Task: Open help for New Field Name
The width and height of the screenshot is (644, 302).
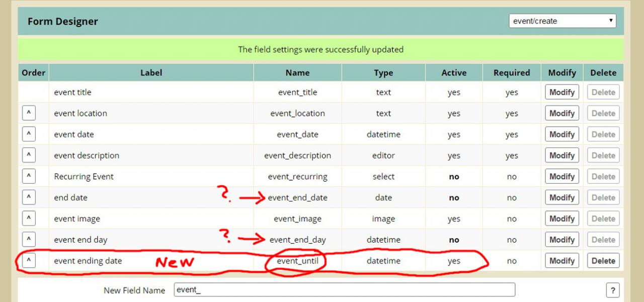Action: click(612, 290)
